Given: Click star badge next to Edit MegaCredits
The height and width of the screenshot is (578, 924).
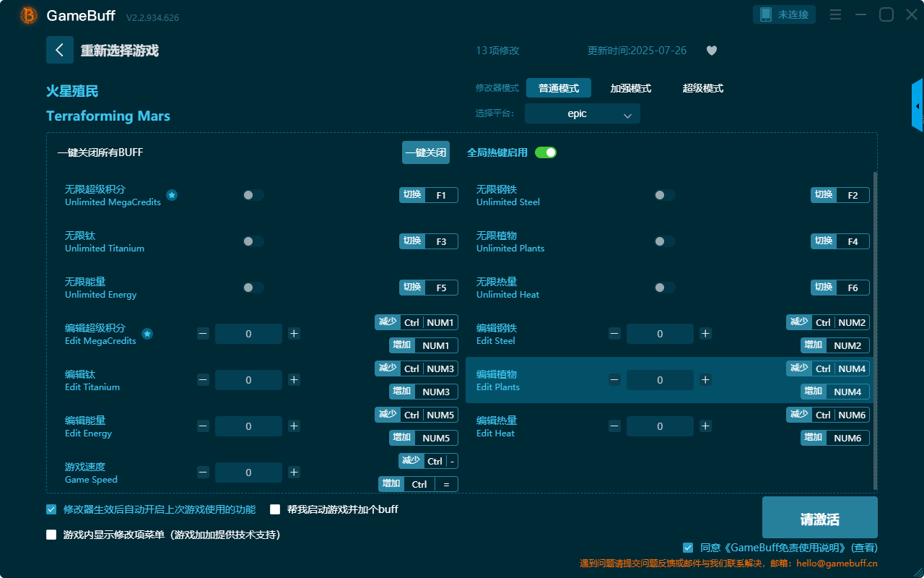Looking at the screenshot, I should [x=147, y=334].
